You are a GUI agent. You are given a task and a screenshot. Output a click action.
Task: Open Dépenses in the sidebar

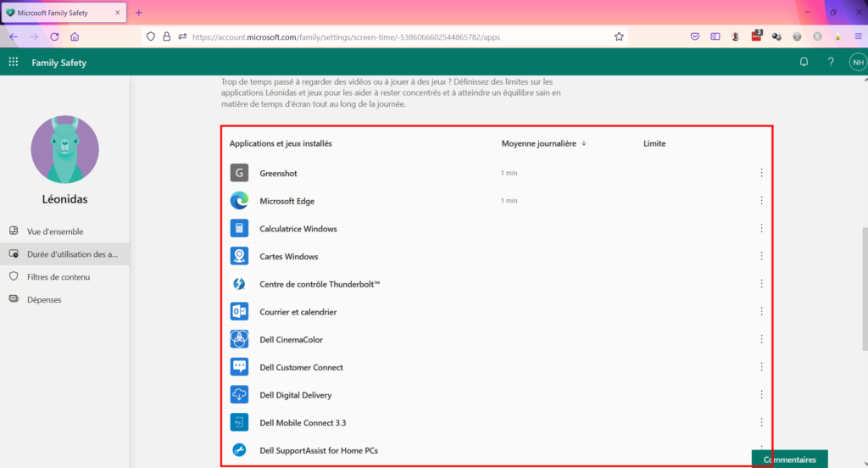pyautogui.click(x=64, y=299)
